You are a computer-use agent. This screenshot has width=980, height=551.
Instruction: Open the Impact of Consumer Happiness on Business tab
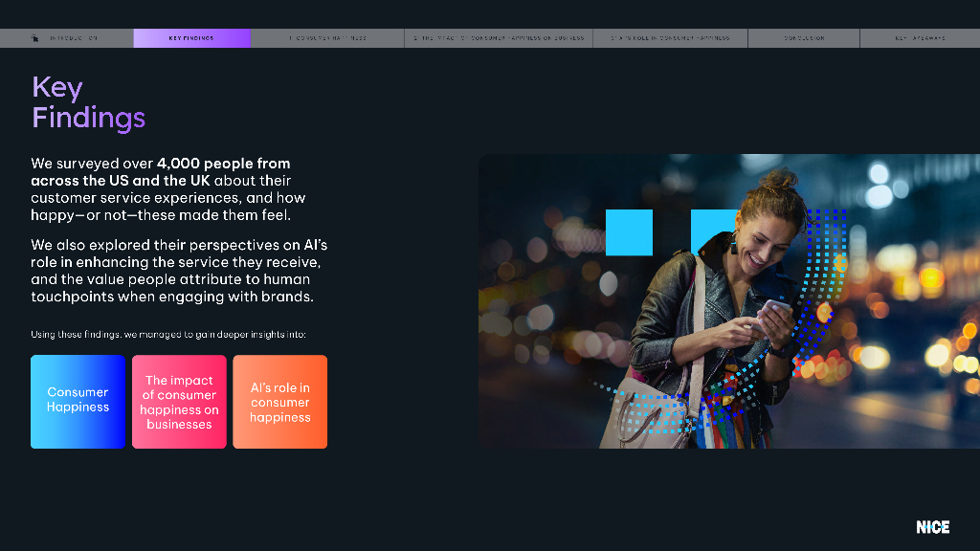point(499,38)
